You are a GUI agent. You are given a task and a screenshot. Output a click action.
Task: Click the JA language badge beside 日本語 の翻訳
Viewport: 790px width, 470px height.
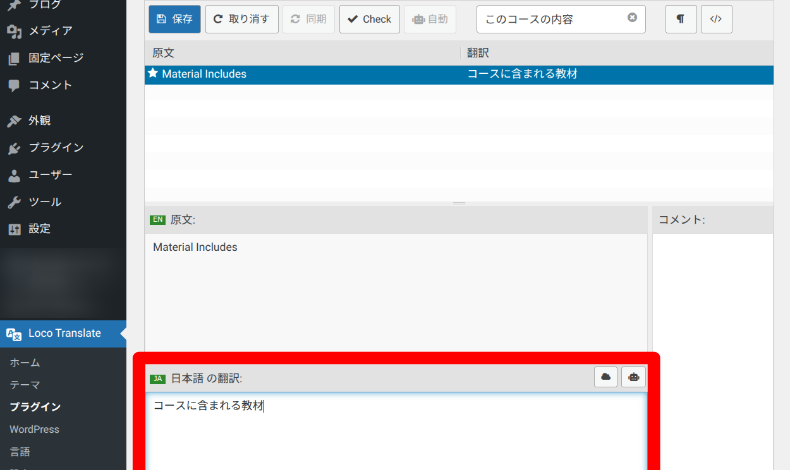pos(158,379)
